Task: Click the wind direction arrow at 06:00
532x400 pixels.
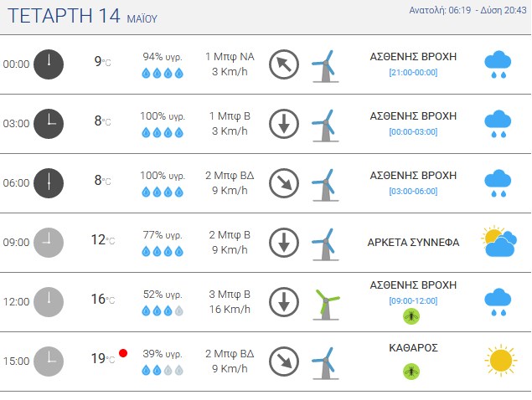Action: point(284,183)
